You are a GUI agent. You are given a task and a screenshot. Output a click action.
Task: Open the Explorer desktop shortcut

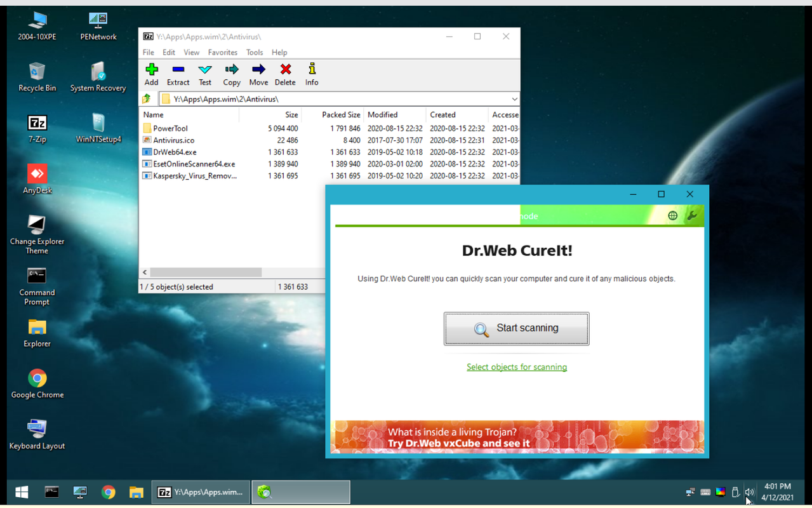[x=37, y=333]
